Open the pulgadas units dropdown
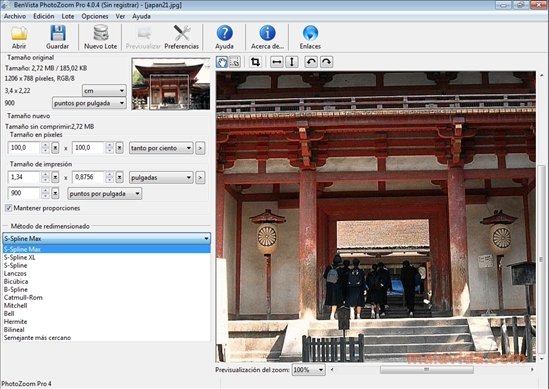Viewport: 549px width, 389px height. click(x=161, y=178)
